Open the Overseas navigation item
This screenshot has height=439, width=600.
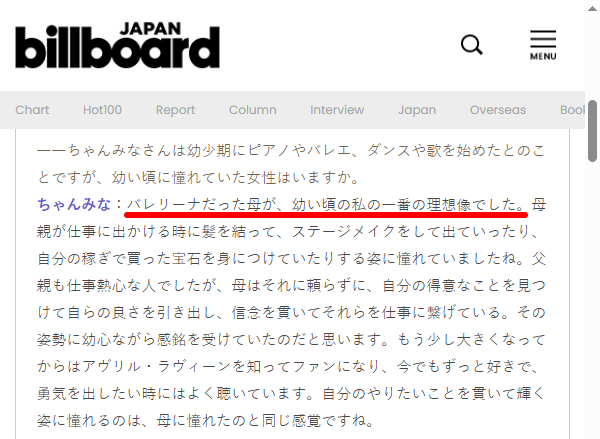tap(498, 110)
